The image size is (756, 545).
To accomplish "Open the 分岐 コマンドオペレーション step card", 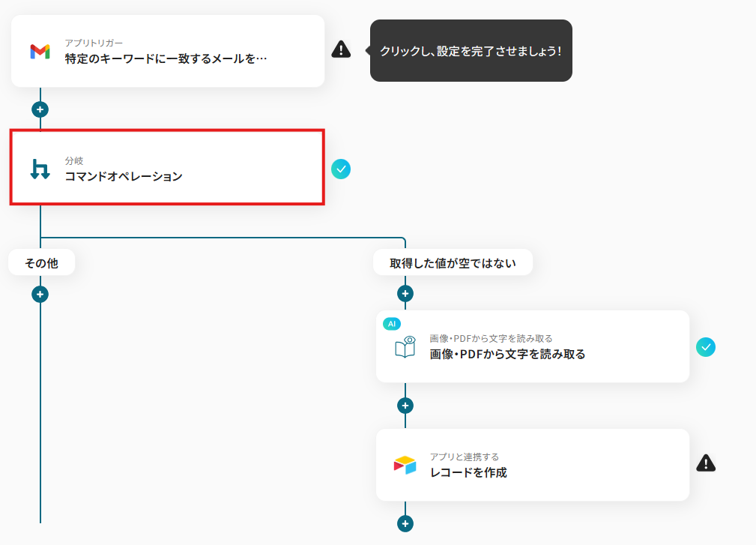I will pos(167,167).
